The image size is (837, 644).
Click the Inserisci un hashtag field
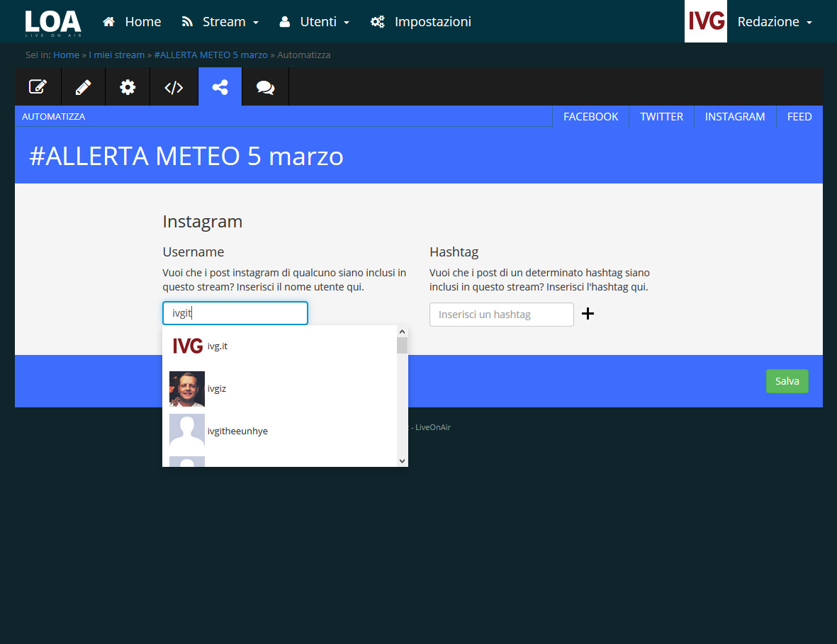pos(501,315)
